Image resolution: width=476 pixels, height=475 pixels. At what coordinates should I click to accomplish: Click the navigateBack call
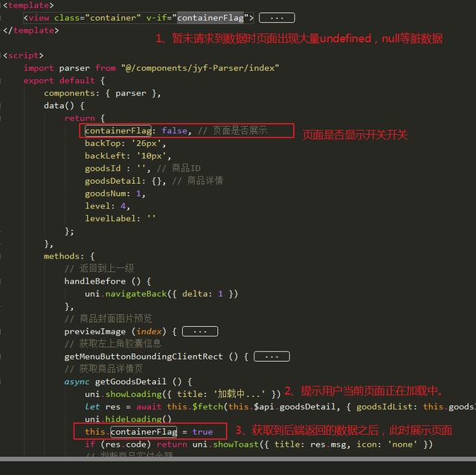tap(135, 294)
